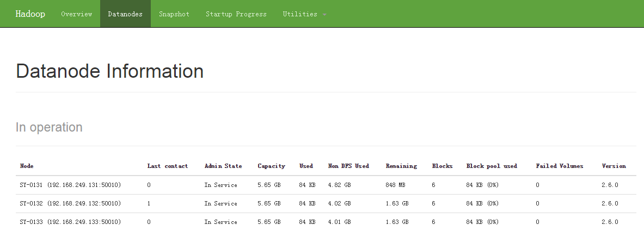
Task: Click the Remaining column header
Action: point(401,166)
